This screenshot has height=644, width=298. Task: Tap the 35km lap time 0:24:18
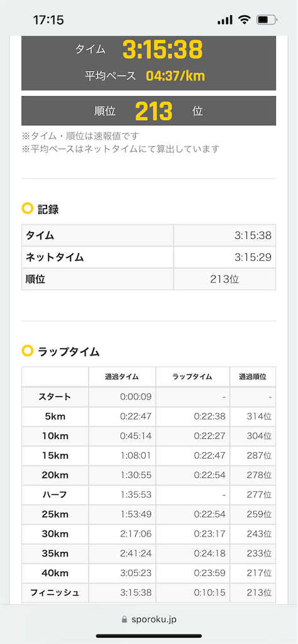pos(209,553)
